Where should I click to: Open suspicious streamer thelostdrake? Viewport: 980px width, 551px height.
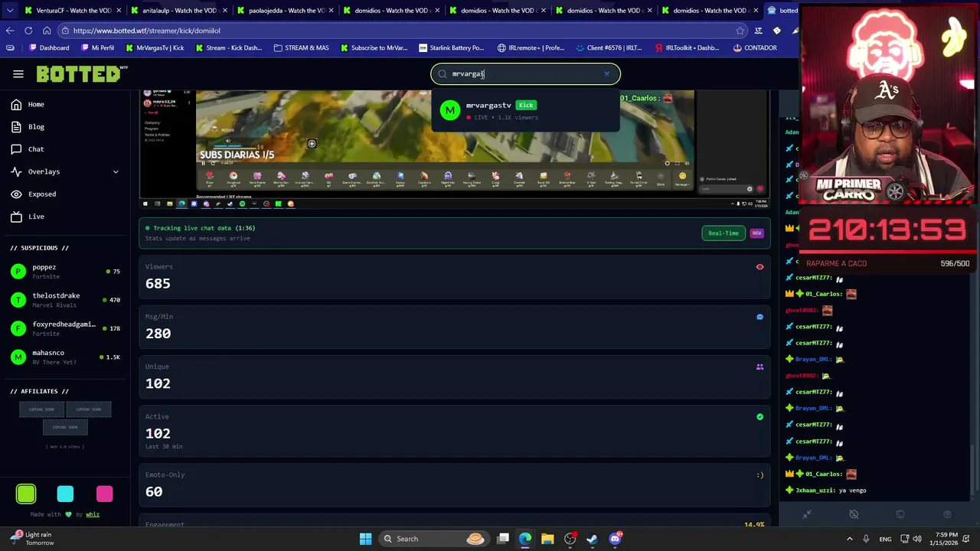pos(65,299)
